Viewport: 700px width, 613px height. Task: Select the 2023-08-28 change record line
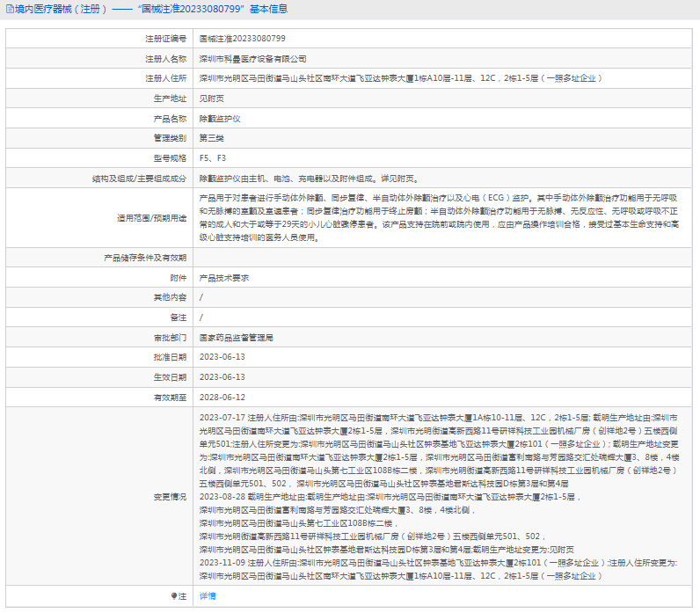click(390, 523)
